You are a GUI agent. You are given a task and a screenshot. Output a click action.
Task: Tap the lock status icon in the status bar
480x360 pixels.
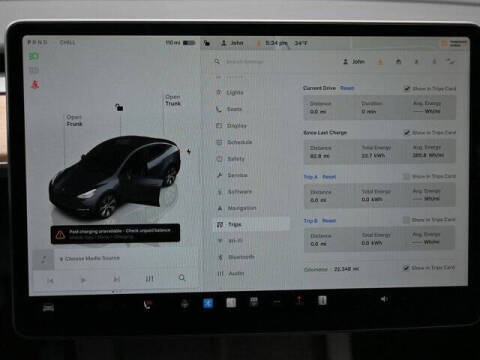point(207,43)
